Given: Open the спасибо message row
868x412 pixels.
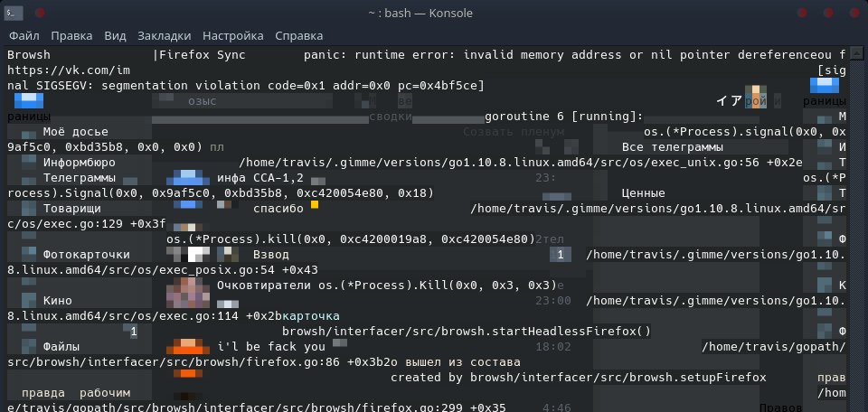Looking at the screenshot, I should 278,209.
